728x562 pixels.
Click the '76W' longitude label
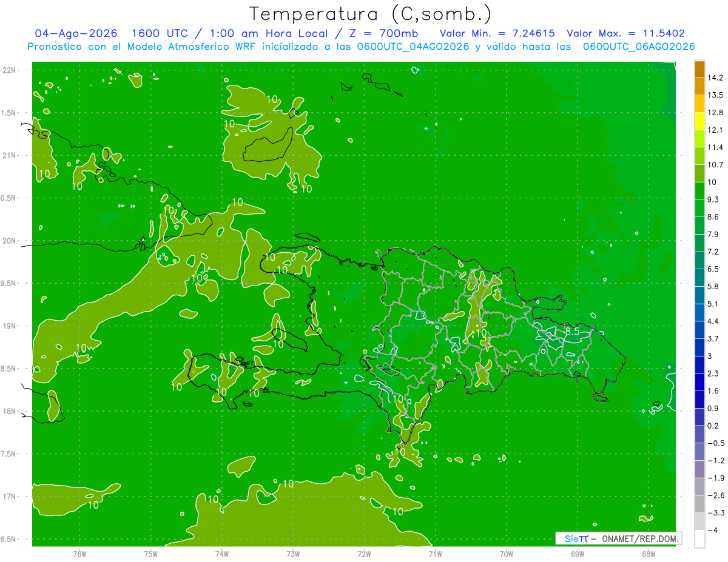point(79,554)
